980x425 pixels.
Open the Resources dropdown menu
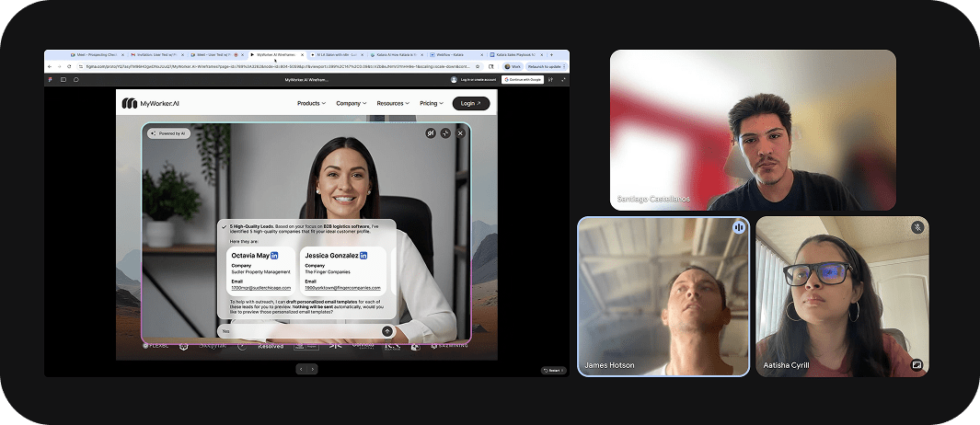pos(393,104)
